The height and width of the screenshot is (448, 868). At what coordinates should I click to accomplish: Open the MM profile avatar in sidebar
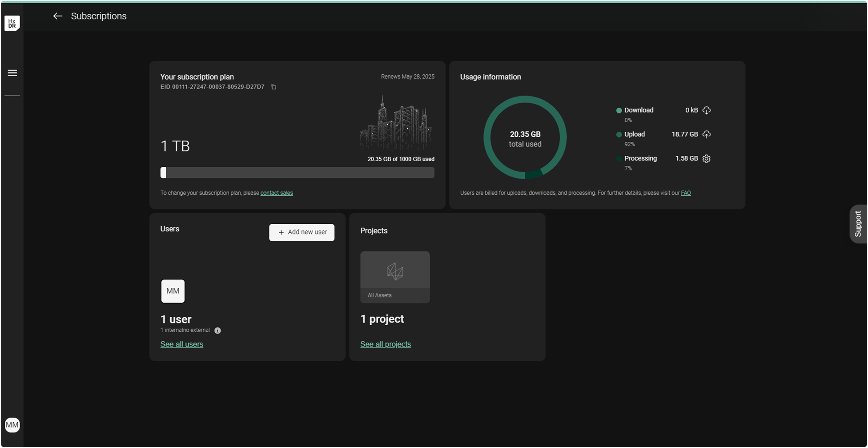(x=12, y=425)
